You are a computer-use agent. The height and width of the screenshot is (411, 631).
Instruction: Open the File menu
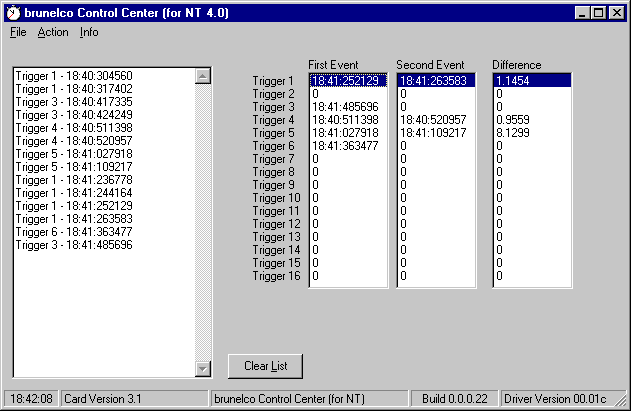[x=18, y=32]
